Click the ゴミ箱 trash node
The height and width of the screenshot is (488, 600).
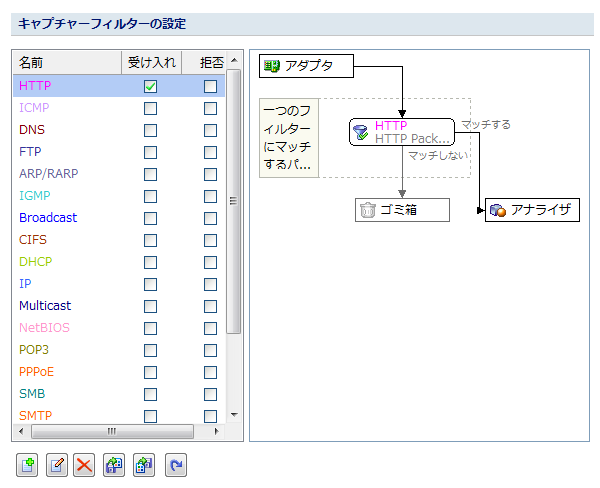click(x=402, y=210)
